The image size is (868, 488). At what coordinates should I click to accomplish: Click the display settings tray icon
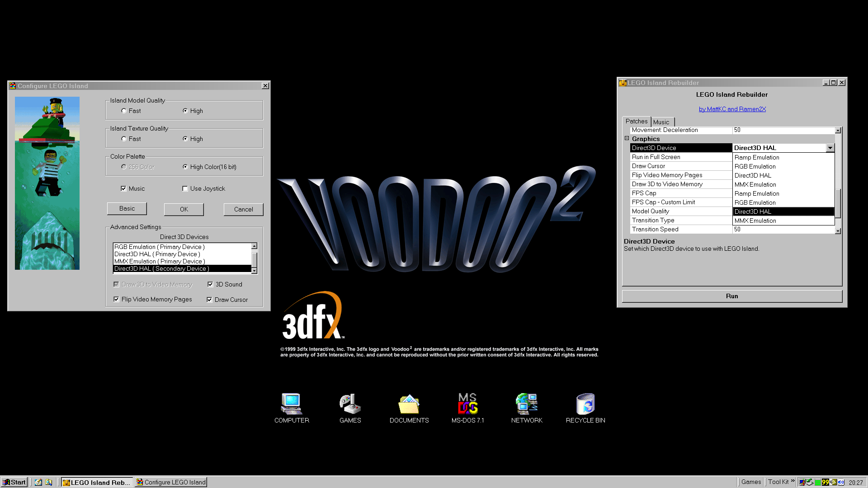pyautogui.click(x=802, y=482)
